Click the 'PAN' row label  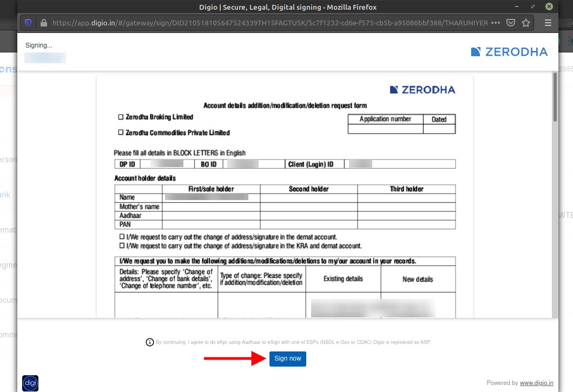tap(125, 224)
